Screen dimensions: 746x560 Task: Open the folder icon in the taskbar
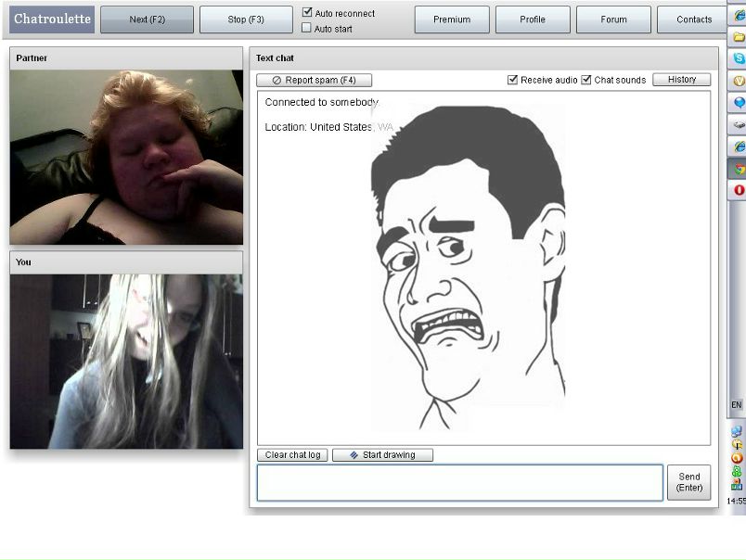pos(739,37)
